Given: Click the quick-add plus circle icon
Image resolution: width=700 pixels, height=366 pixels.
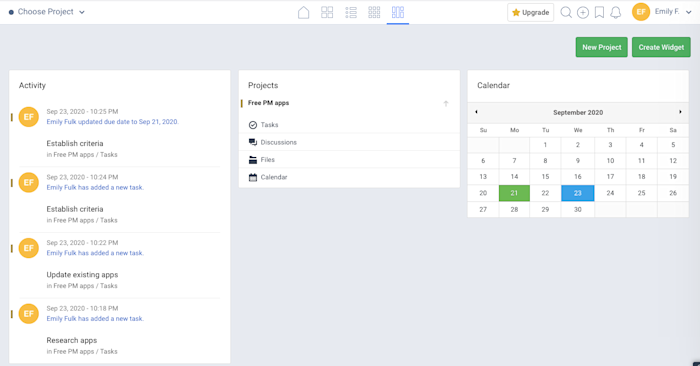Looking at the screenshot, I should click(x=583, y=12).
